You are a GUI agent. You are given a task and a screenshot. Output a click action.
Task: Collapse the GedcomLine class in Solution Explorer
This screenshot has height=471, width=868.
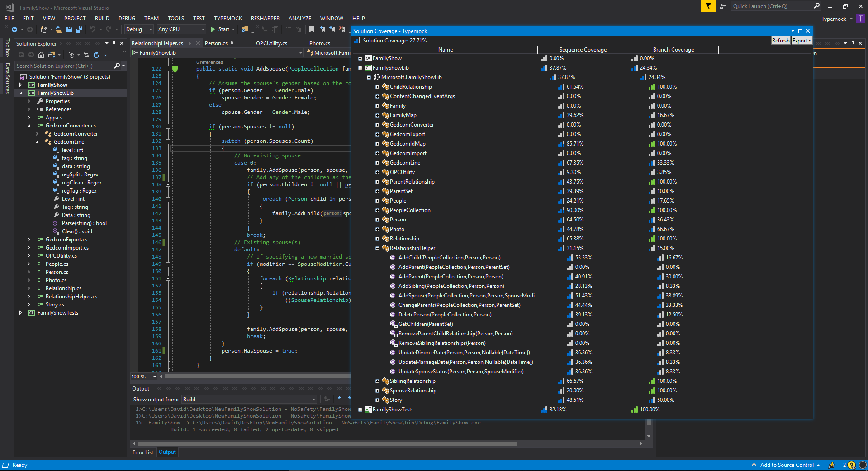[37, 142]
